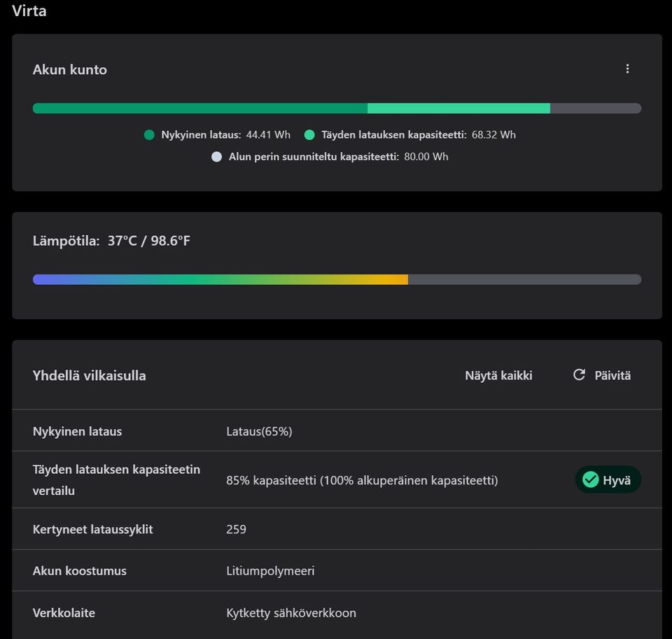The height and width of the screenshot is (639, 672).
Task: Select the Akun kunto card title
Action: (70, 70)
